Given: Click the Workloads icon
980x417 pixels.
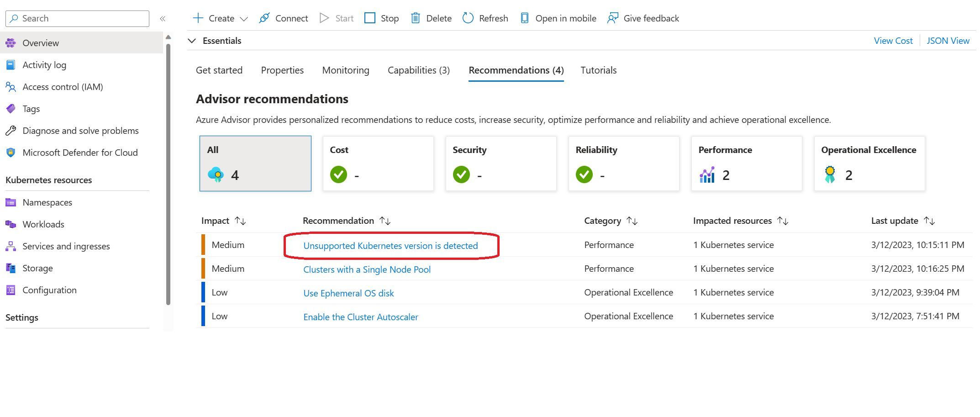Looking at the screenshot, I should point(11,224).
